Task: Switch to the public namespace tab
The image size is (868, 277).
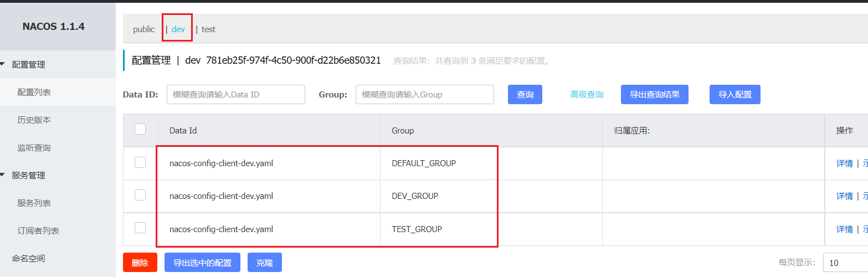Action: (x=144, y=29)
